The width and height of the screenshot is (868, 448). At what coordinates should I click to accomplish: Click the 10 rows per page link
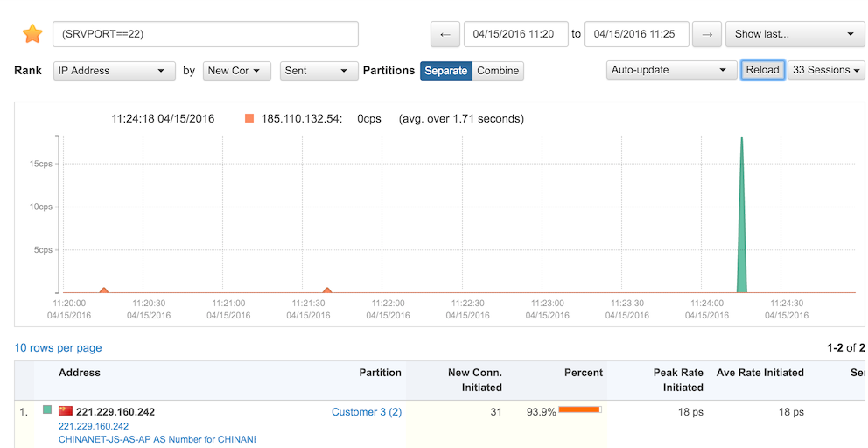pos(58,348)
